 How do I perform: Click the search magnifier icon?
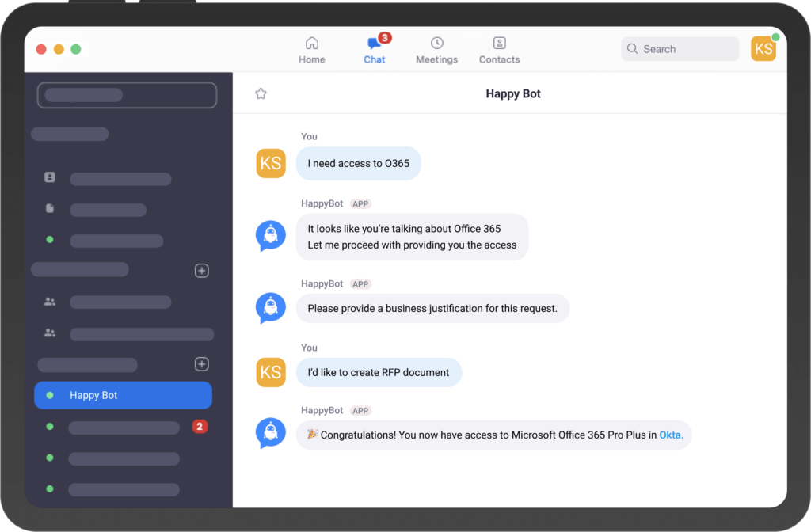pos(632,48)
